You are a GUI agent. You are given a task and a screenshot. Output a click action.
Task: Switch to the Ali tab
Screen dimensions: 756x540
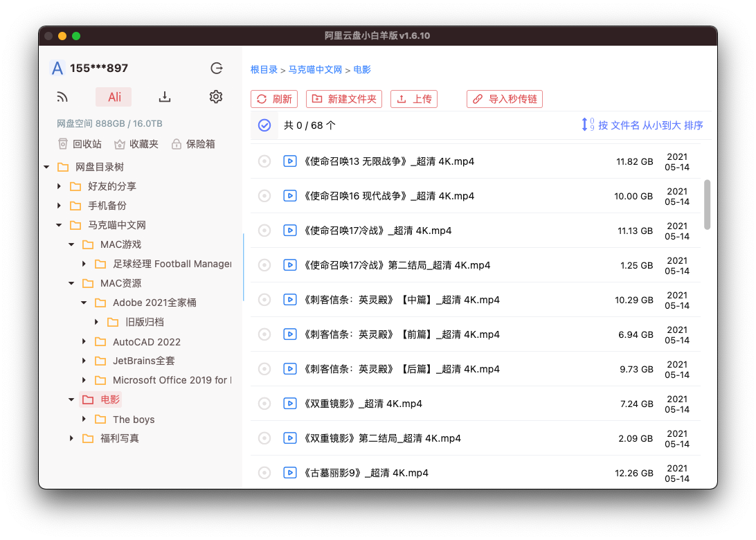click(114, 97)
